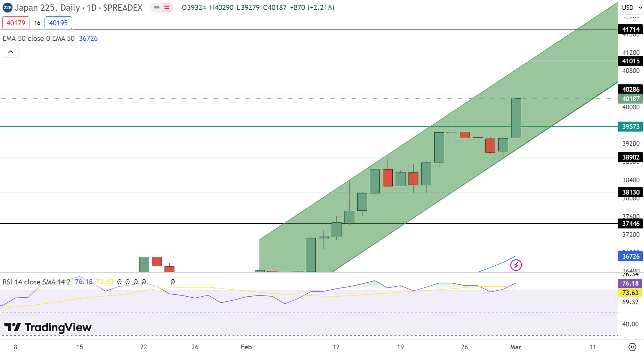Click the 41714 horizontal line price label
Image resolution: width=644 pixels, height=353 pixels.
(x=630, y=29)
